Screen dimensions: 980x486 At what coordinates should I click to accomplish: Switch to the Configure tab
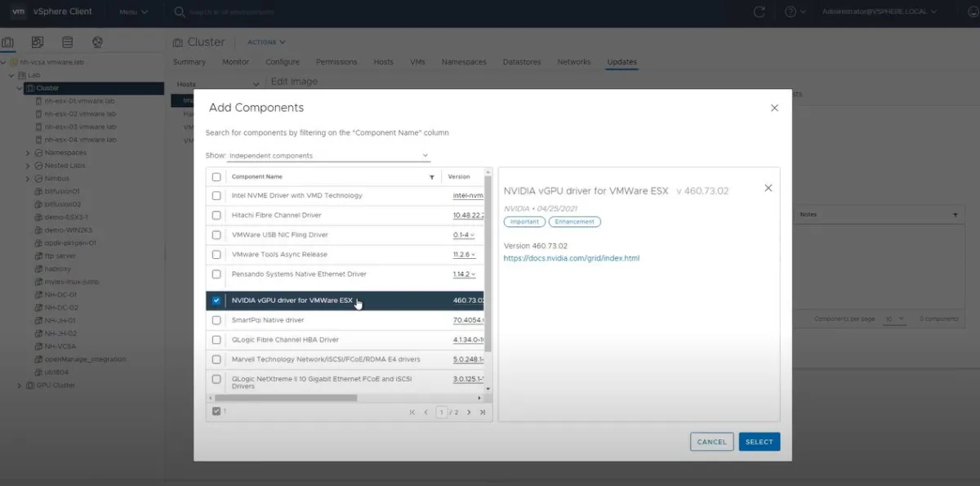click(283, 62)
